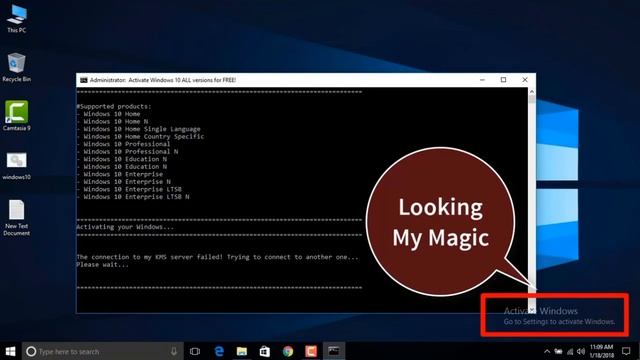The width and height of the screenshot is (640, 360).
Task: Select the Camtasia 9 desktop shortcut
Action: coord(16,116)
